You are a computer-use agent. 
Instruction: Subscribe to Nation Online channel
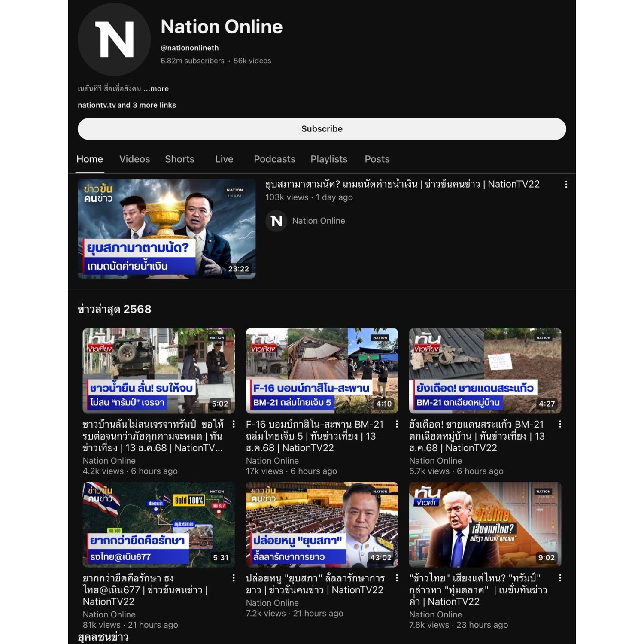[322, 129]
